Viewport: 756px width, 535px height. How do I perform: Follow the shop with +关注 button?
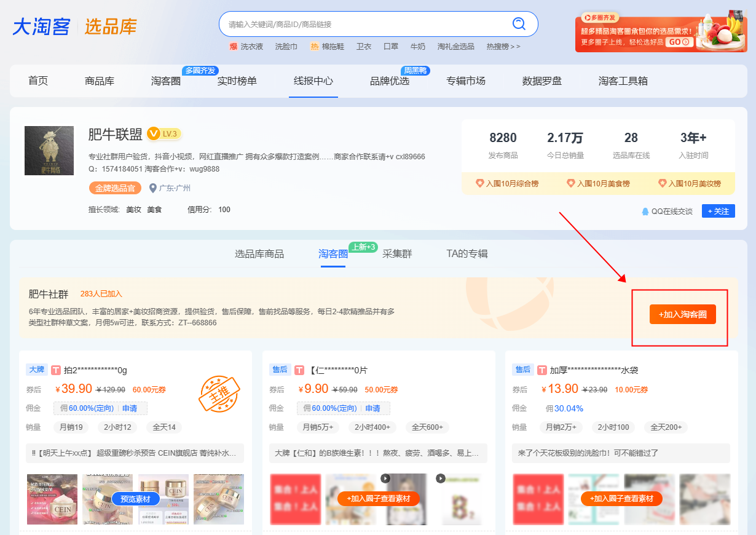pos(718,212)
